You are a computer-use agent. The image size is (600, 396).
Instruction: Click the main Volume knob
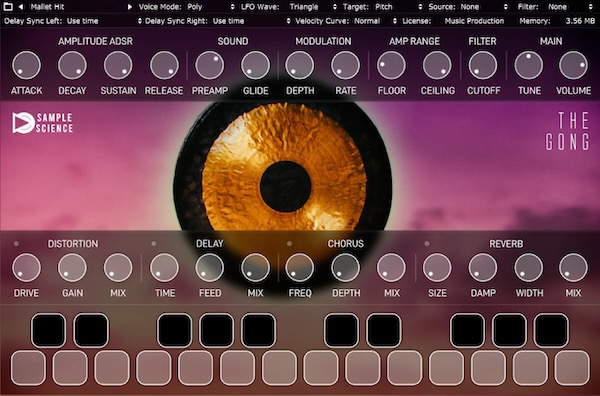coord(574,65)
